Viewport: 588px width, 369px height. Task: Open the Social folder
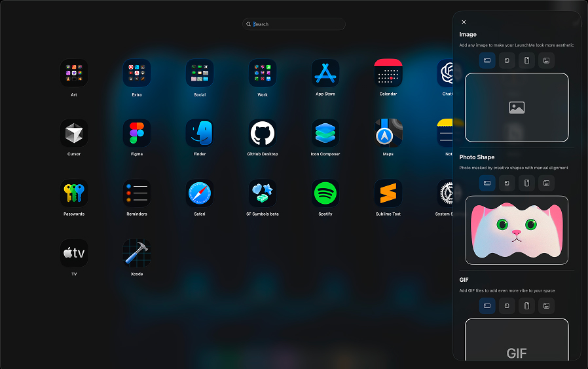(200, 73)
